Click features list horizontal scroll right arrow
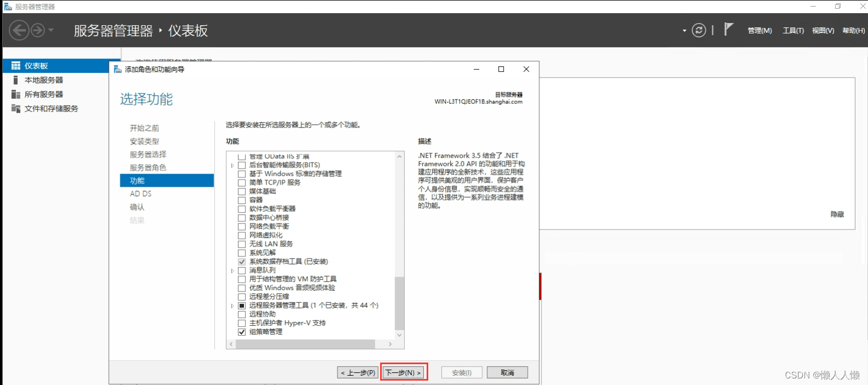Image resolution: width=868 pixels, height=385 pixels. tap(390, 344)
